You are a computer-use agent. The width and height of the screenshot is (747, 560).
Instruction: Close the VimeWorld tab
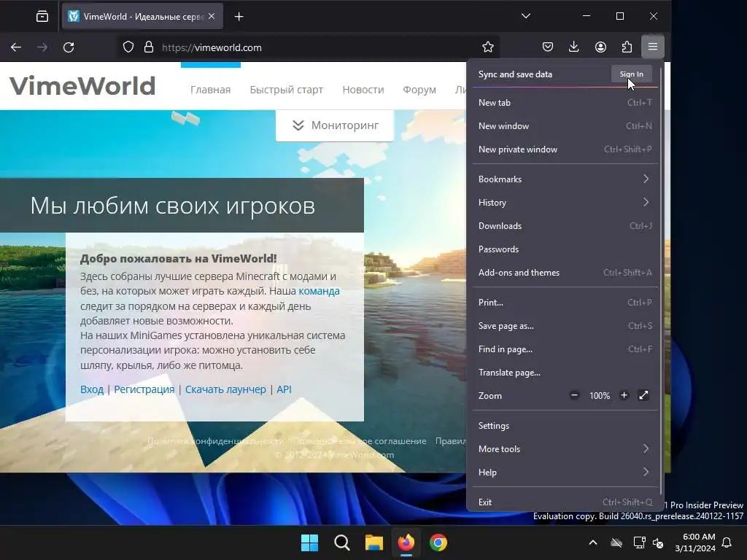click(212, 16)
